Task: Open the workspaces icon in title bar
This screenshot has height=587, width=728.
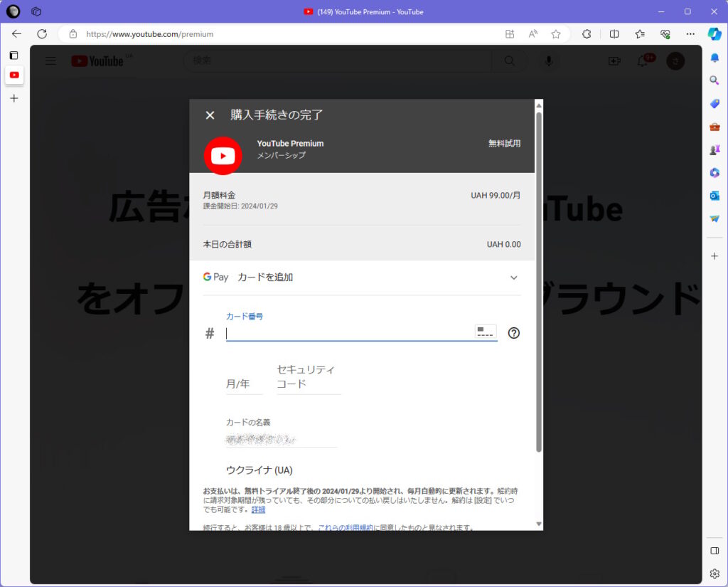Action: [x=36, y=11]
